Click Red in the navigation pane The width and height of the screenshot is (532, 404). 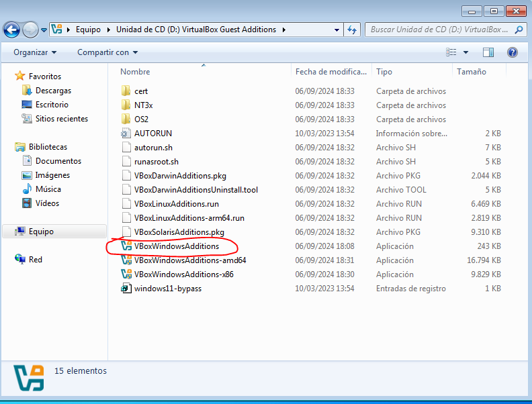coord(35,260)
